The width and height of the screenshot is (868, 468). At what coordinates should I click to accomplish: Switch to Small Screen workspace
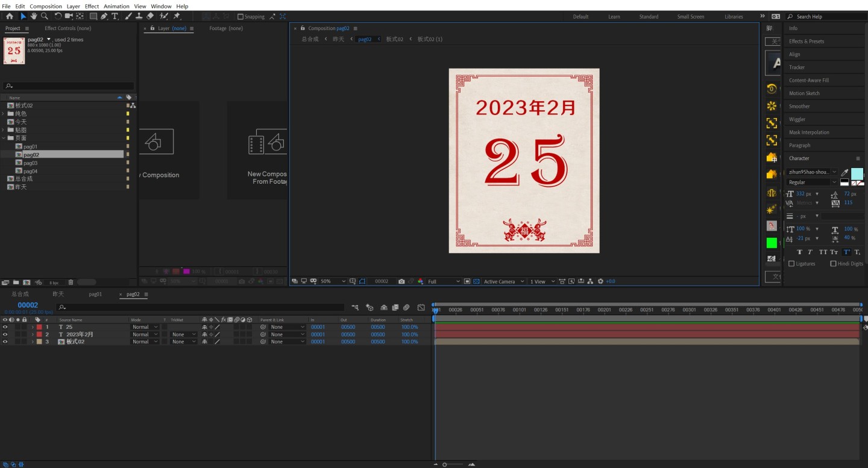point(691,17)
